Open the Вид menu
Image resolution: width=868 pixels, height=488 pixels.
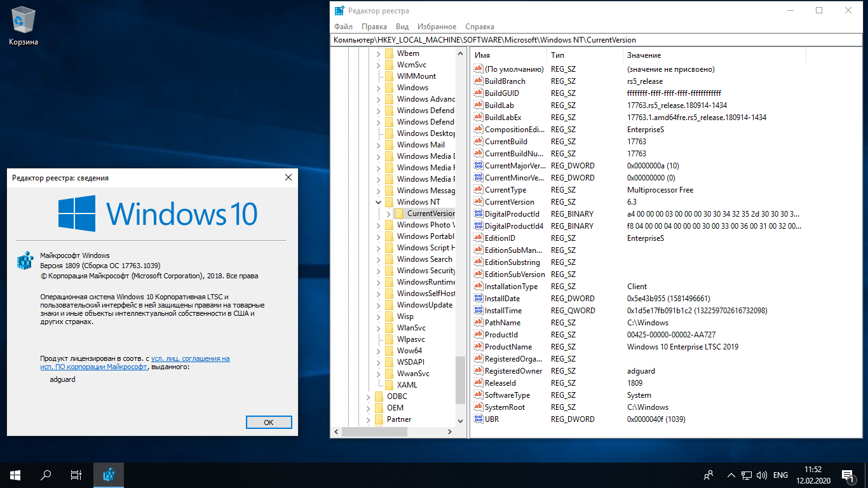[402, 27]
